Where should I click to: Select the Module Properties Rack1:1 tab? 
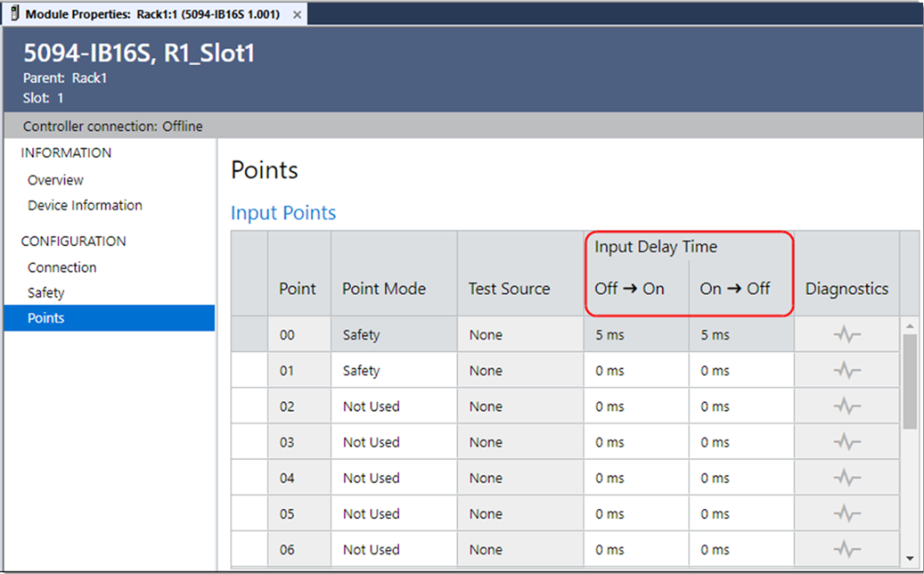[x=151, y=15]
